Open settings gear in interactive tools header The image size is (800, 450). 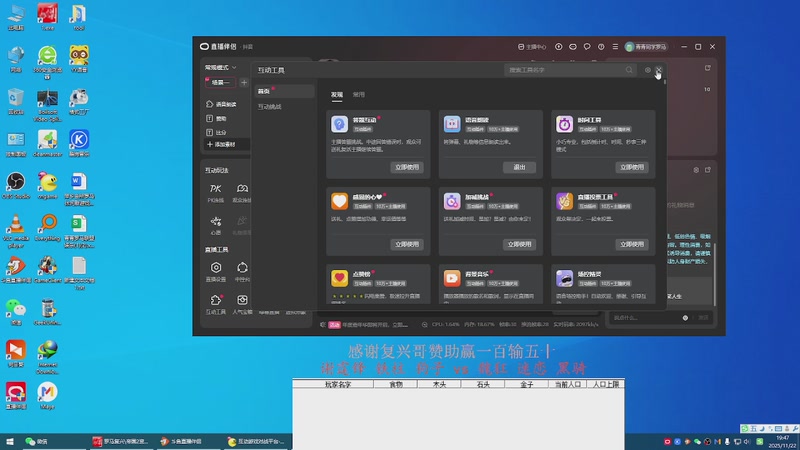point(647,70)
